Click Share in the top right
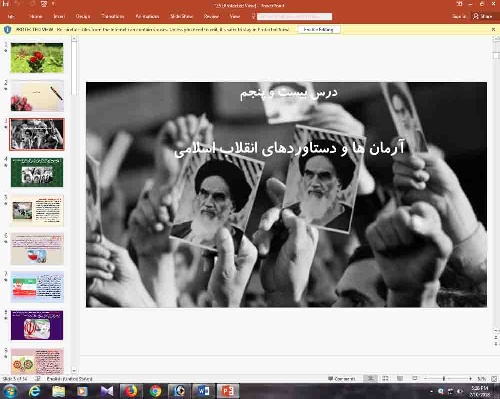The image size is (500, 399). point(483,16)
